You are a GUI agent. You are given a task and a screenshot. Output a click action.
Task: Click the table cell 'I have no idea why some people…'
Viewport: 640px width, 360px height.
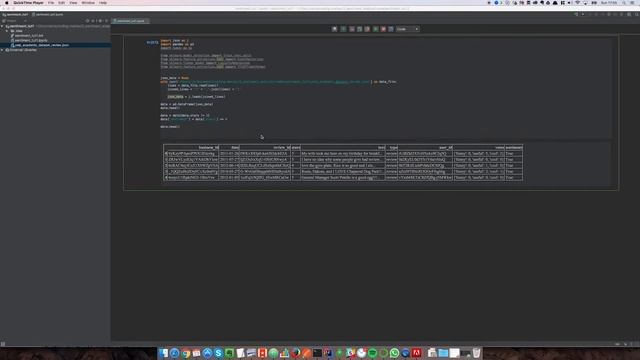click(343, 160)
